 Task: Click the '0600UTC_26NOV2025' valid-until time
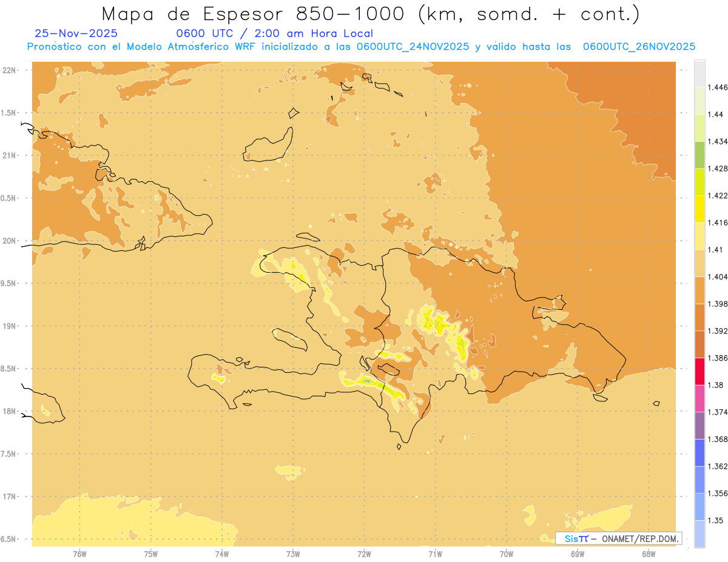(x=639, y=46)
